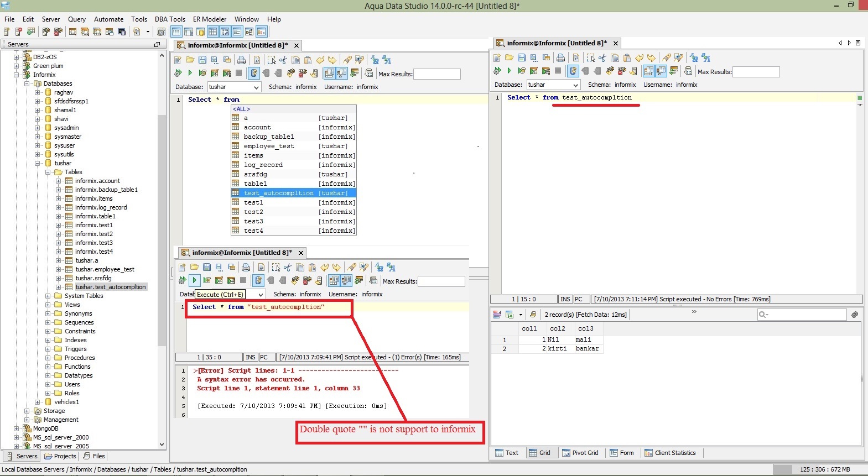The height and width of the screenshot is (476, 868).
Task: Click Paste icon in bottom query window toolbar
Action: 312,267
